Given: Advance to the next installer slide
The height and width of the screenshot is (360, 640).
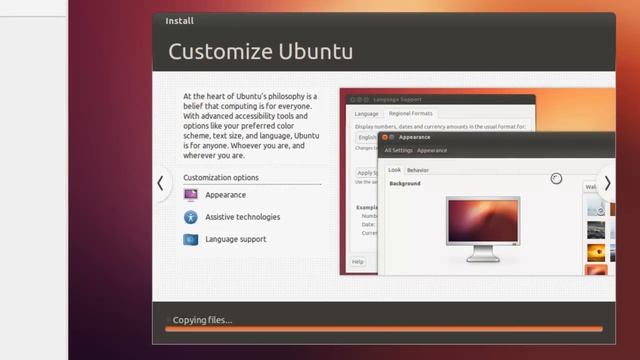Looking at the screenshot, I should (x=607, y=183).
